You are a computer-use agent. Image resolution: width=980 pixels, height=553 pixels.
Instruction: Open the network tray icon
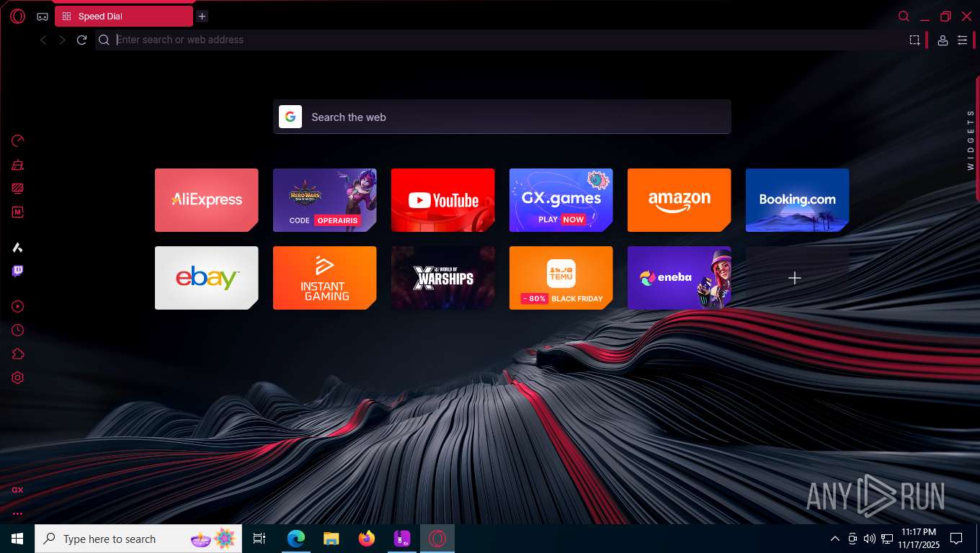(x=886, y=539)
